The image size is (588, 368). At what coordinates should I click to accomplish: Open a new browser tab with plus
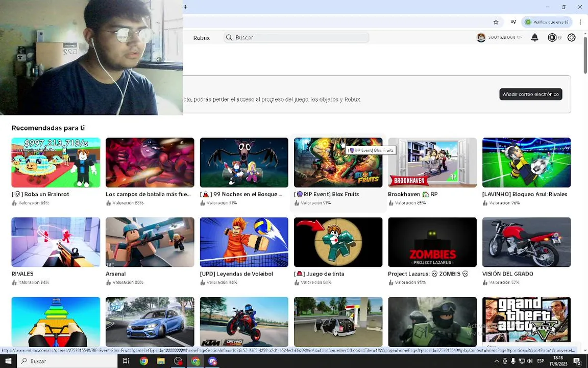[x=185, y=7]
